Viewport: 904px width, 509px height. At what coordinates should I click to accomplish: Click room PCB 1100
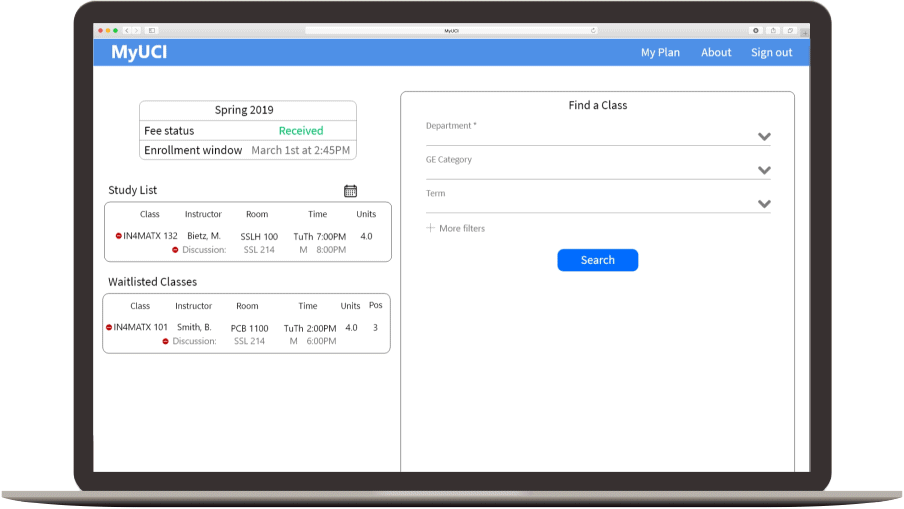click(x=250, y=328)
